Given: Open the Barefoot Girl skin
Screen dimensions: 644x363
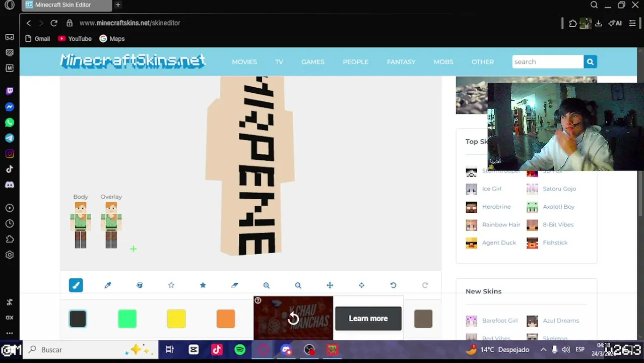Looking at the screenshot, I should pyautogui.click(x=500, y=321).
